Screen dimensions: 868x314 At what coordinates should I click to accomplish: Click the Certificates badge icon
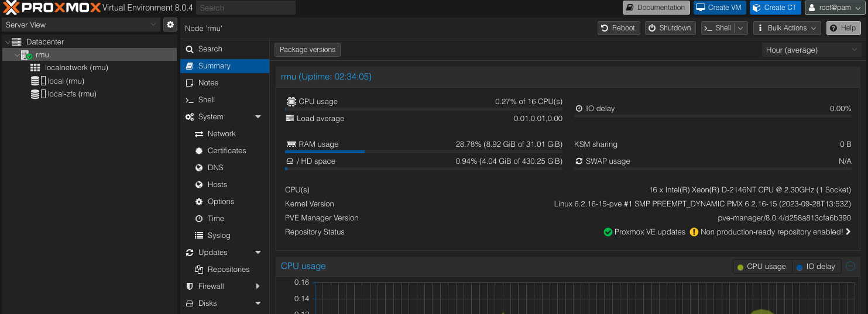pyautogui.click(x=199, y=151)
